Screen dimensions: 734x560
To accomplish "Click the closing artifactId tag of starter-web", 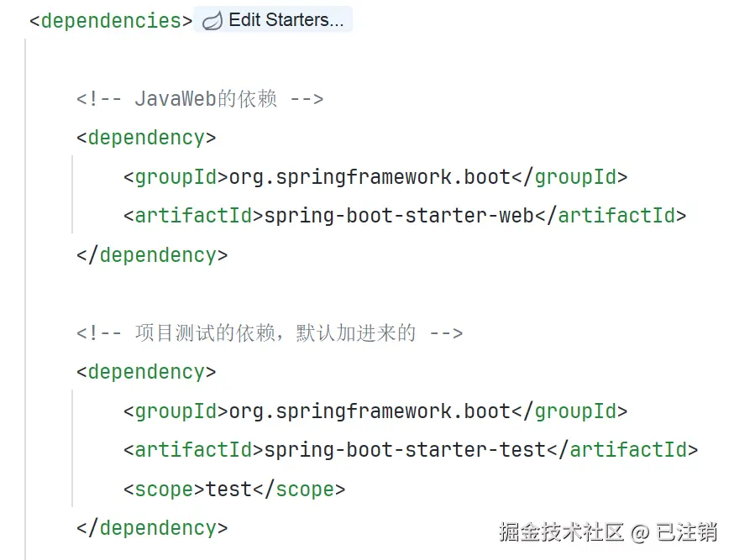I will (611, 216).
